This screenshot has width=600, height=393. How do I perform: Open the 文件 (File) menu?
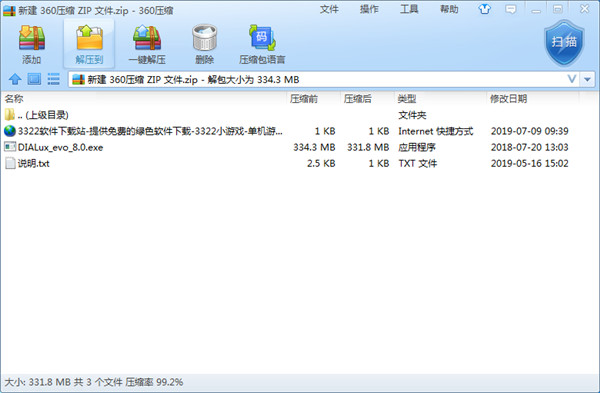[x=329, y=9]
